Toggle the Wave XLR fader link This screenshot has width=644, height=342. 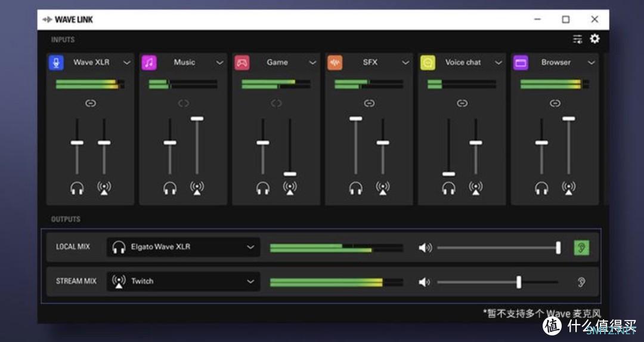pos(91,103)
